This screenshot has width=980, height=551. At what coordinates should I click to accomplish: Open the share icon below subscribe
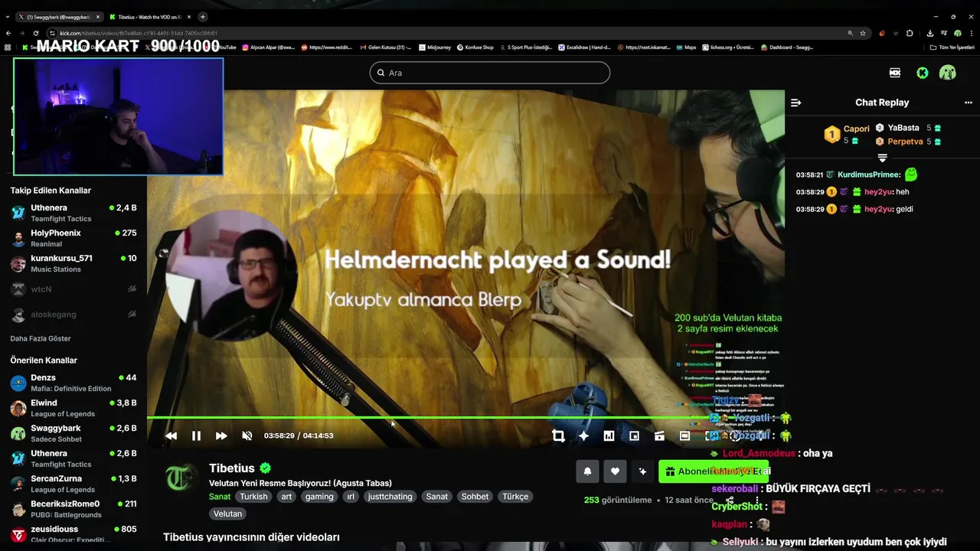[730, 500]
